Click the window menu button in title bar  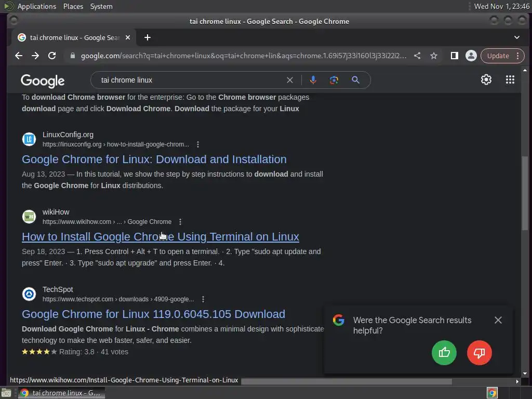tap(14, 21)
